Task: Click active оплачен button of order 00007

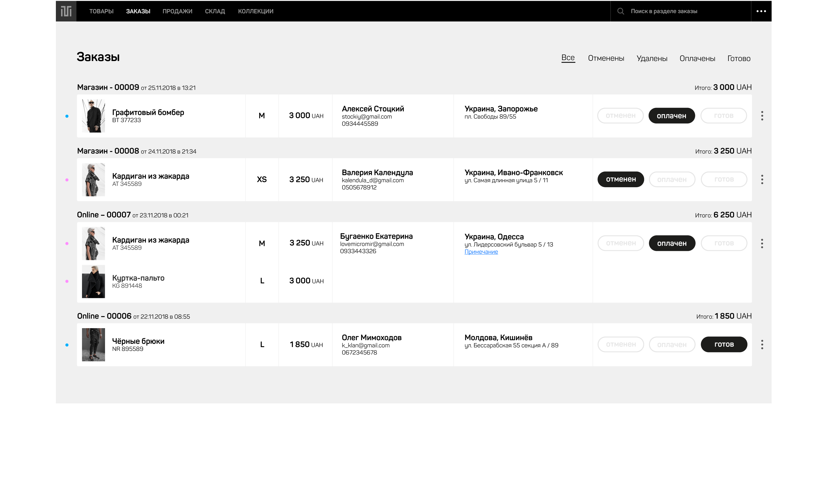Action: (672, 243)
